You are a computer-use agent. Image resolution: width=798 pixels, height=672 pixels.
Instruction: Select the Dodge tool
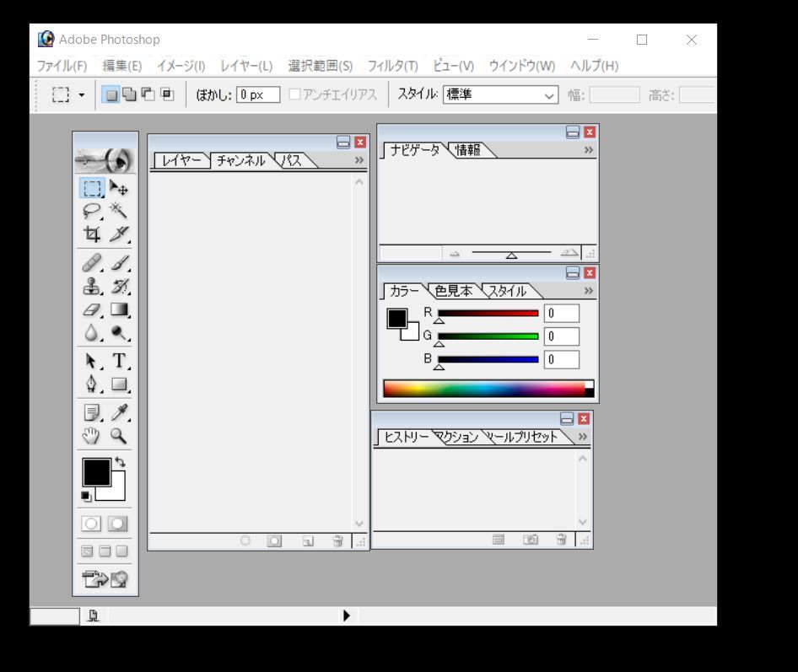pos(119,333)
